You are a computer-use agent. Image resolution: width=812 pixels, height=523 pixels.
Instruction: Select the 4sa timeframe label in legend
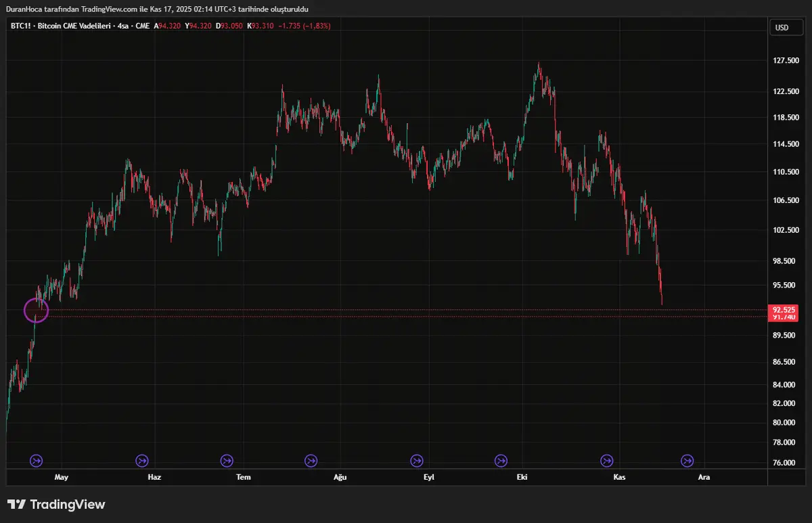124,26
